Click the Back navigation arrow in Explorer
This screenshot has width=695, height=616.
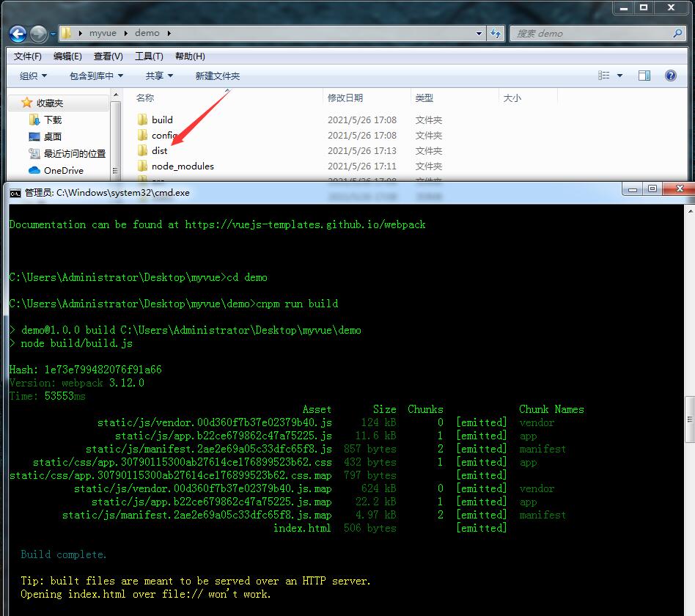coord(18,34)
